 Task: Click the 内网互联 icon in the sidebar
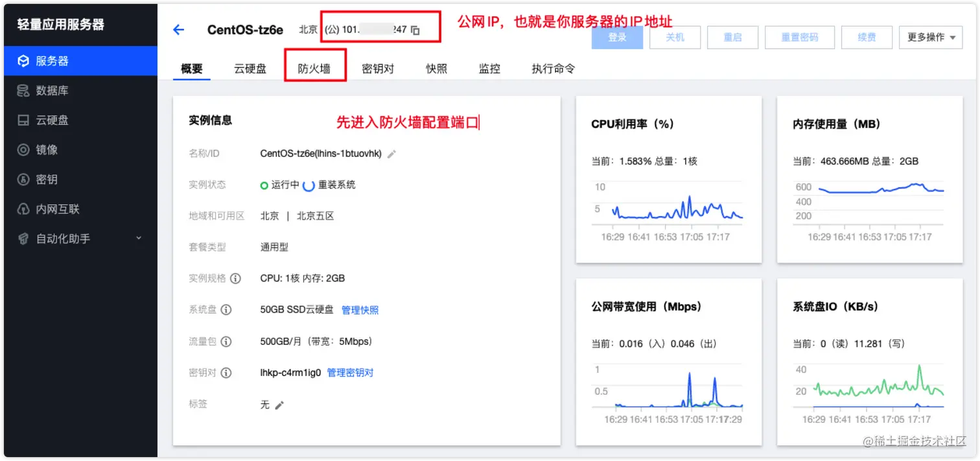[x=23, y=209]
